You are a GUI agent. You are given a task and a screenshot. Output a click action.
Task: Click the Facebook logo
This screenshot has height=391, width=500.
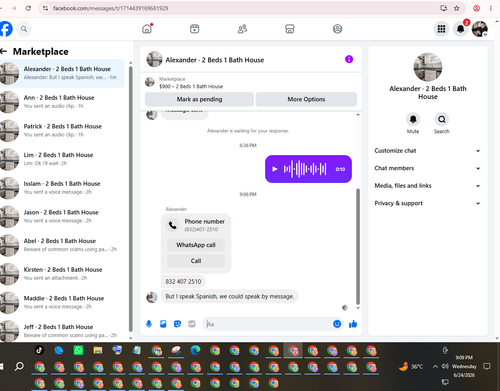[5, 29]
